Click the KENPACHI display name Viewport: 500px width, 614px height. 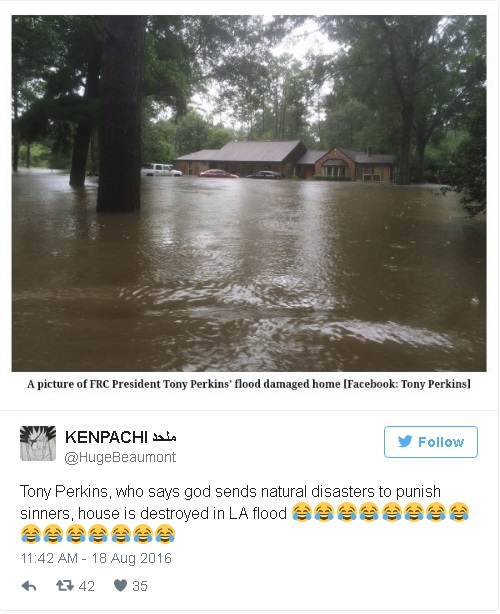pos(106,438)
